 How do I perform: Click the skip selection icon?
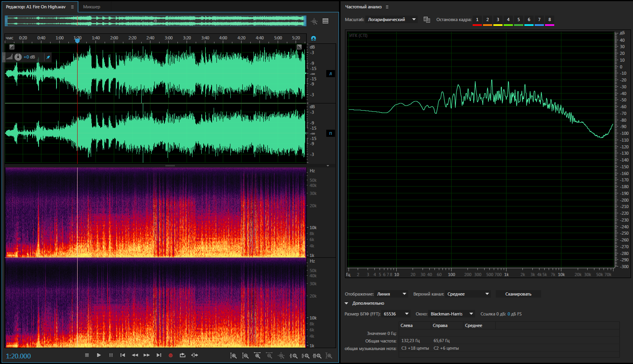pyautogui.click(x=195, y=355)
